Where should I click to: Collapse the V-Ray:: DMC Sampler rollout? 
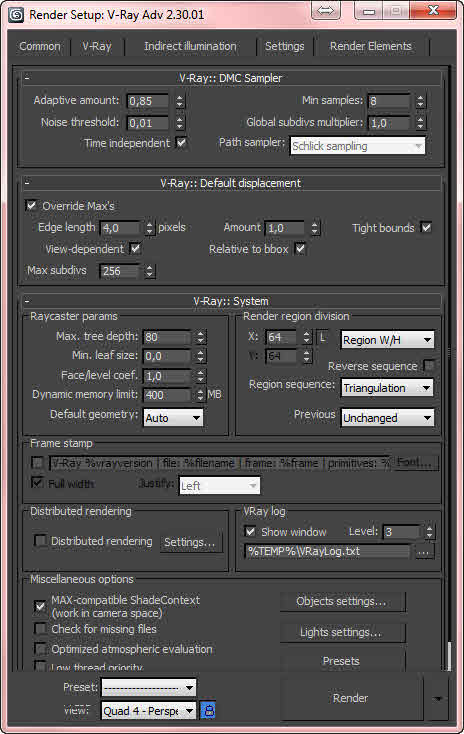231,78
